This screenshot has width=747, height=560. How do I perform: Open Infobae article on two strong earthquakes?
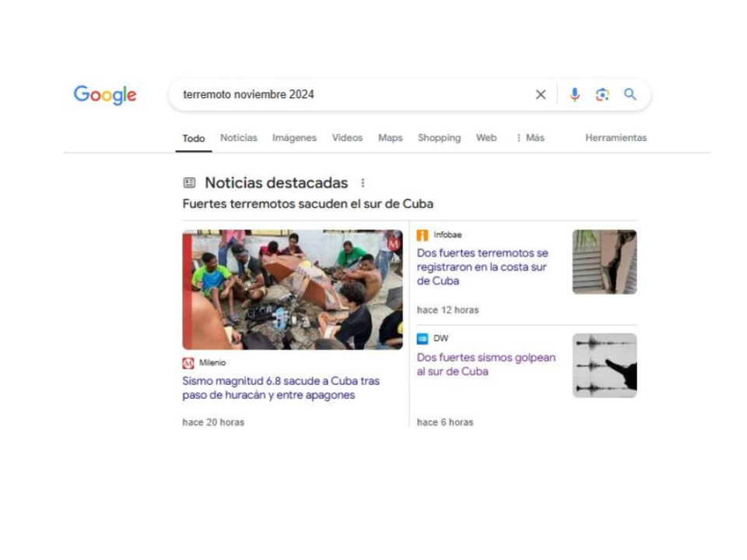[x=482, y=267]
